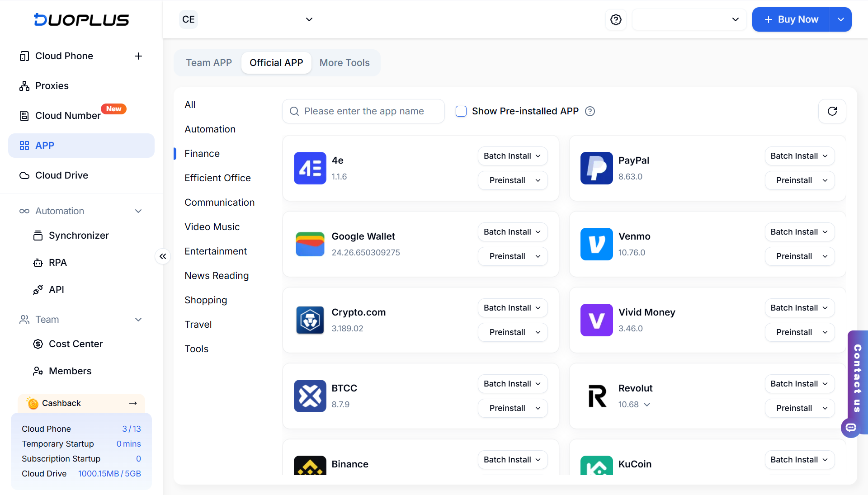Click the Revolut app icon
The width and height of the screenshot is (868, 495).
597,396
